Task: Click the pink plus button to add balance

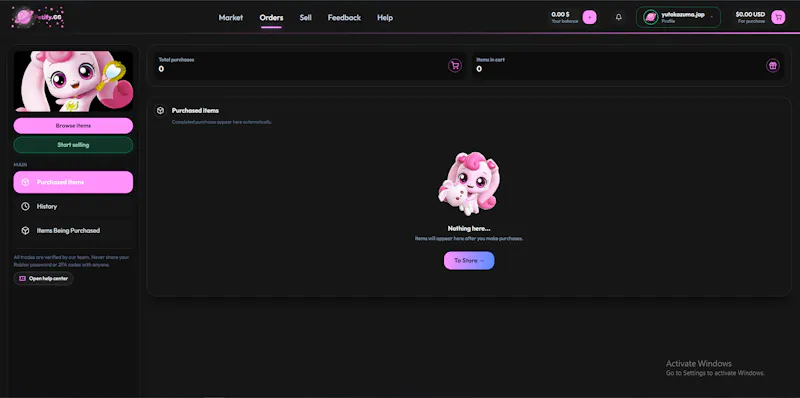Action: (589, 17)
